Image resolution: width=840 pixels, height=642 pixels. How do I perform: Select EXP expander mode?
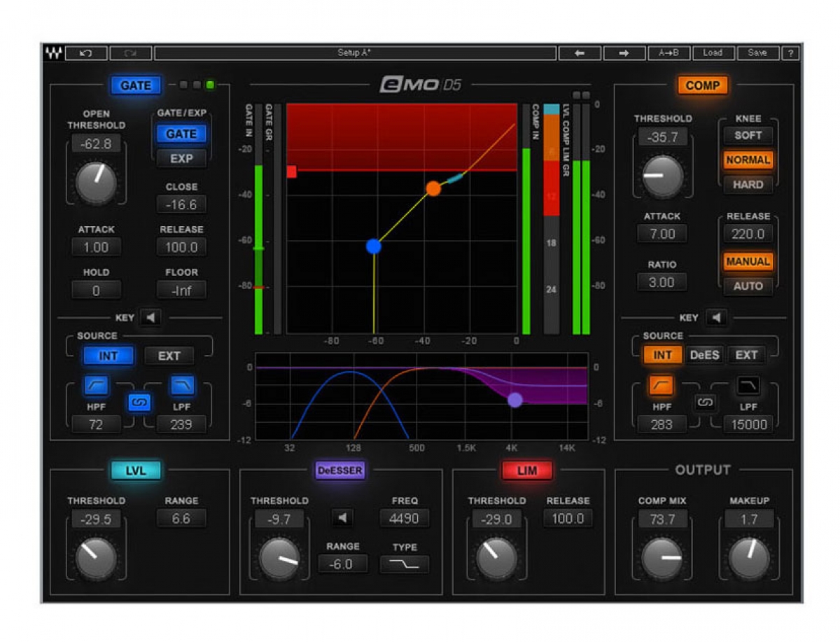tap(181, 159)
